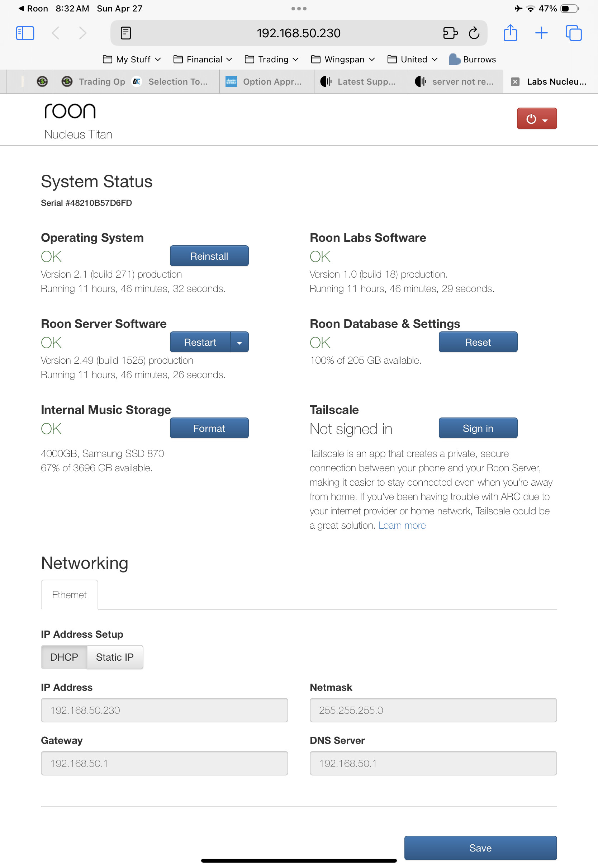Switch to the Option Appr... tab

click(267, 82)
